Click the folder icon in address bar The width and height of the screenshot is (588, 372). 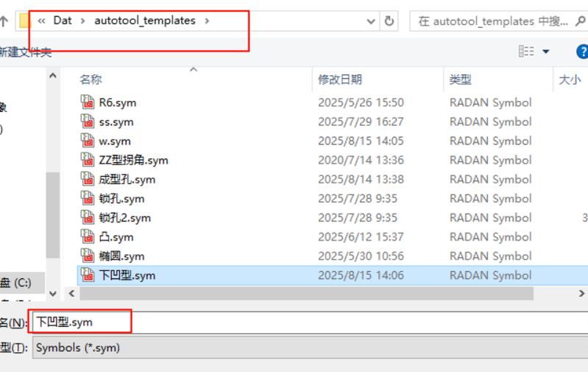(24, 21)
